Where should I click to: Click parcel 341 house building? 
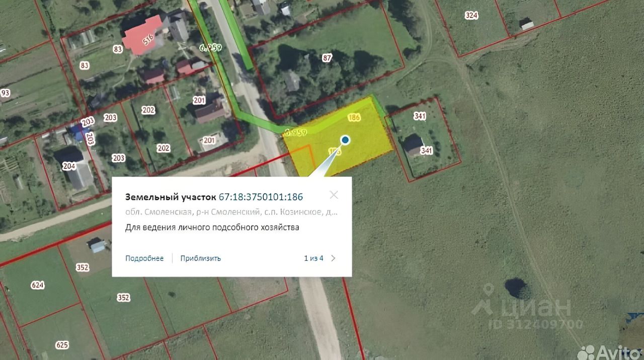point(414,145)
